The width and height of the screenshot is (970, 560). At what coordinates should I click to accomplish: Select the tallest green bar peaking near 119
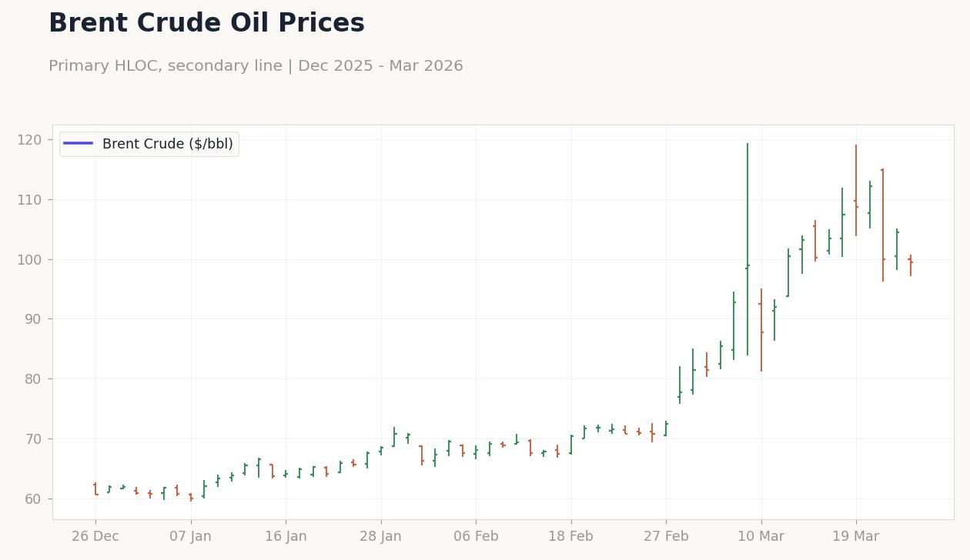[x=747, y=249]
